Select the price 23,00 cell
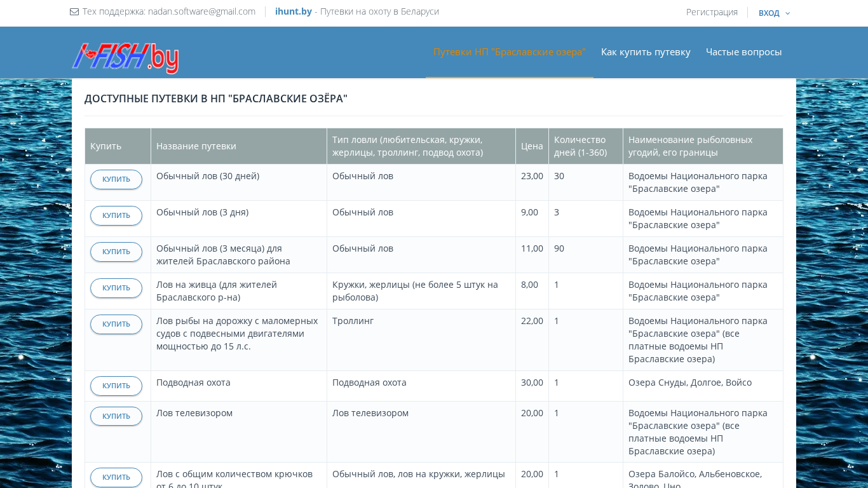The width and height of the screenshot is (868, 488). click(x=532, y=182)
